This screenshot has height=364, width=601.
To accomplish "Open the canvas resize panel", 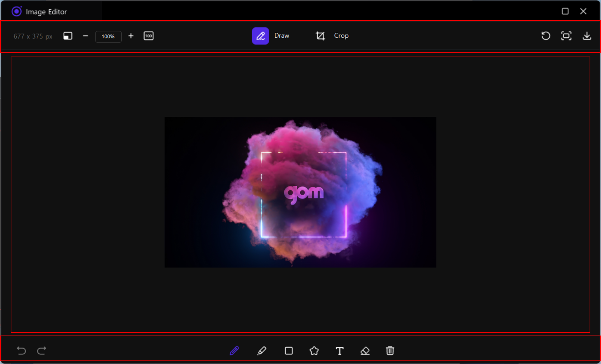I will pos(67,36).
